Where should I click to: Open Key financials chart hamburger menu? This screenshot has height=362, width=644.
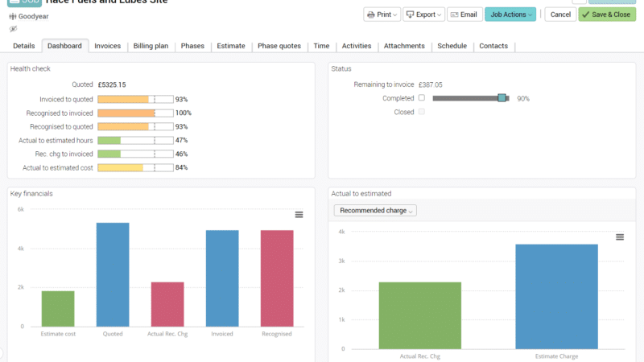coord(299,215)
